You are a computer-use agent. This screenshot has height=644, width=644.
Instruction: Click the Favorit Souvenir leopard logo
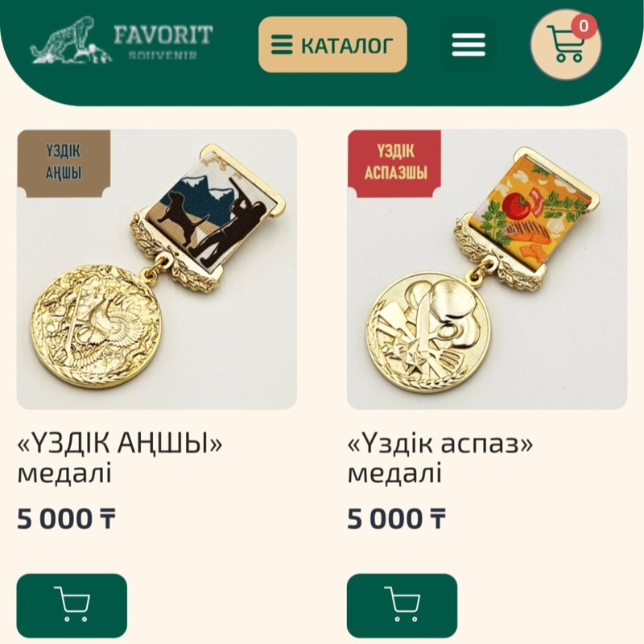click(70, 39)
